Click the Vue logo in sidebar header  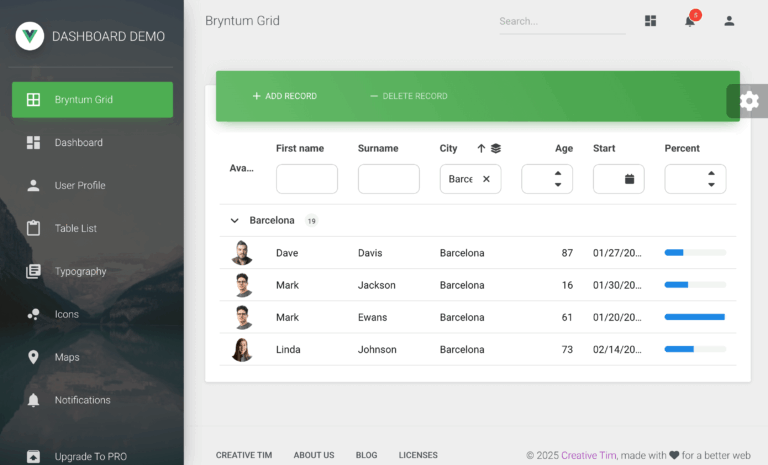(29, 36)
